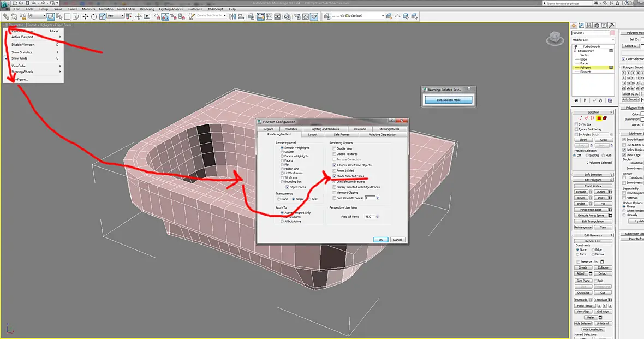Expand the ViewCube submenu entry
Image resolution: width=644 pixels, height=339 pixels.
33,66
